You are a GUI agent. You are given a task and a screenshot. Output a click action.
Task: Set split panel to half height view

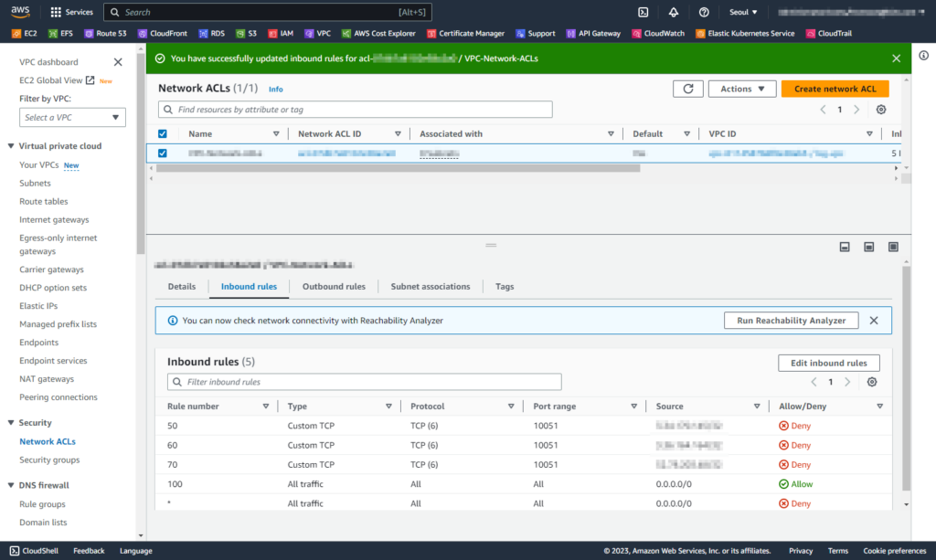869,247
